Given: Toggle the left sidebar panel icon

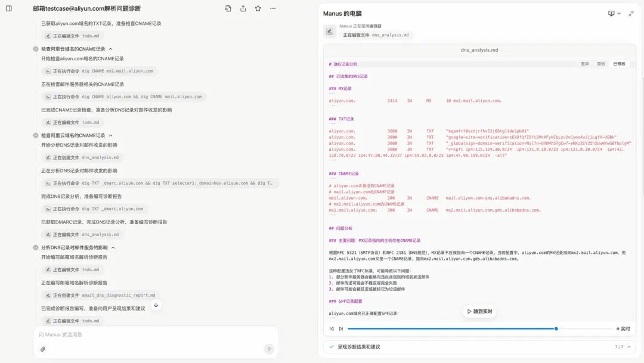Looking at the screenshot, I should point(8,8).
